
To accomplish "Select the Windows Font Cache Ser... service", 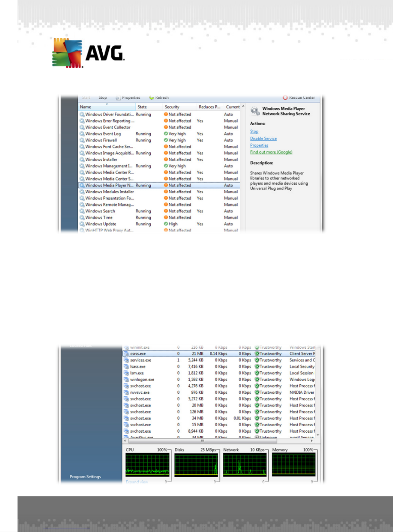I will (159, 147).
